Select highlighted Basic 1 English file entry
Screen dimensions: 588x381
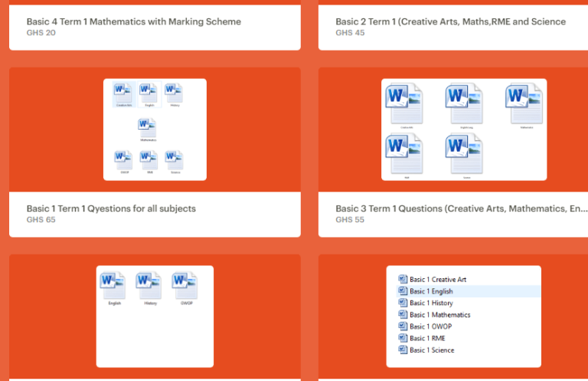click(469, 291)
